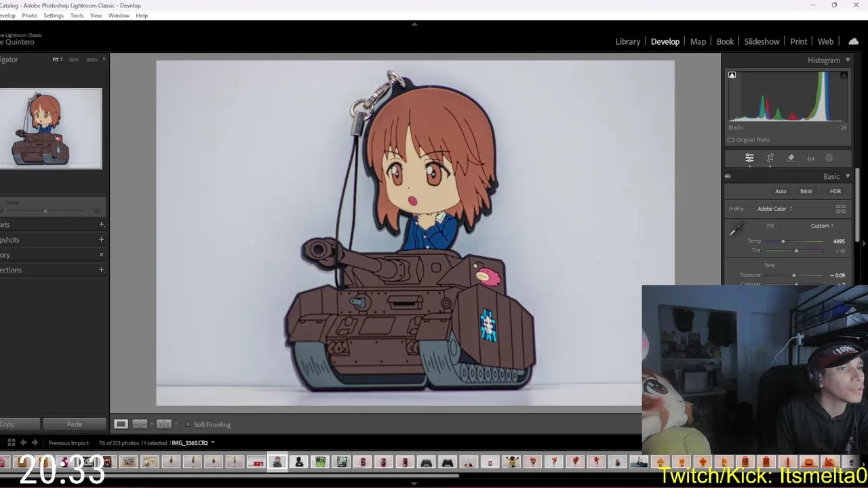Screen dimensions: 868x488
Task: Open the Before/After view options arrow
Action: 176,424
